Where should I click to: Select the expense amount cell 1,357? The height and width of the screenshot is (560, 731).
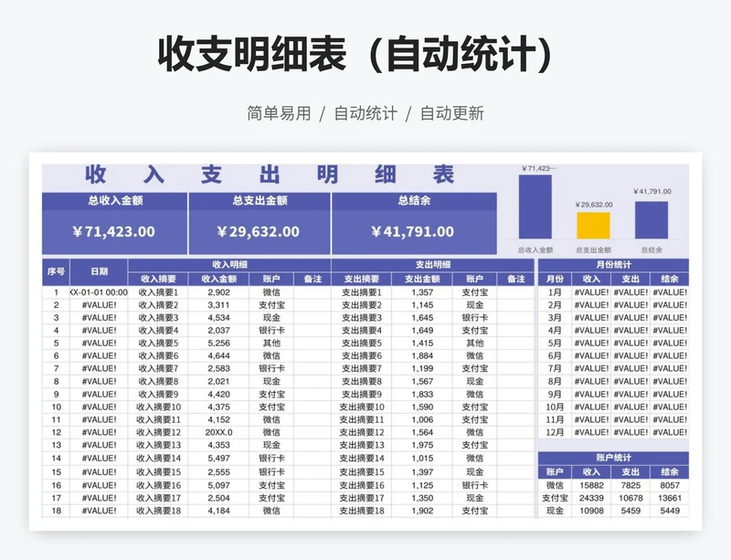point(422,292)
